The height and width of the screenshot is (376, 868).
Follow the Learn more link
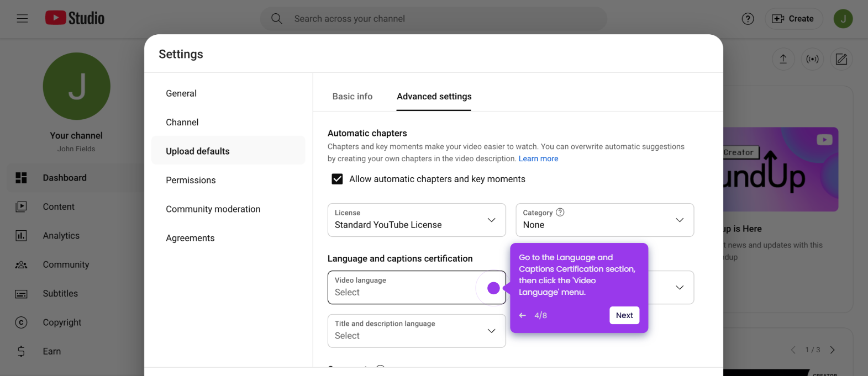pyautogui.click(x=538, y=158)
